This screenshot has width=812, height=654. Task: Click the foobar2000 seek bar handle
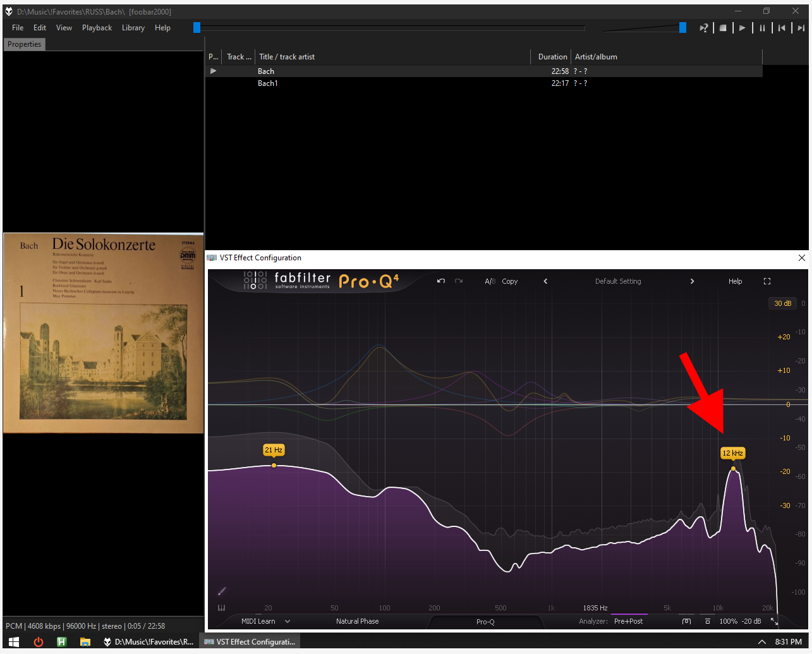click(x=197, y=27)
